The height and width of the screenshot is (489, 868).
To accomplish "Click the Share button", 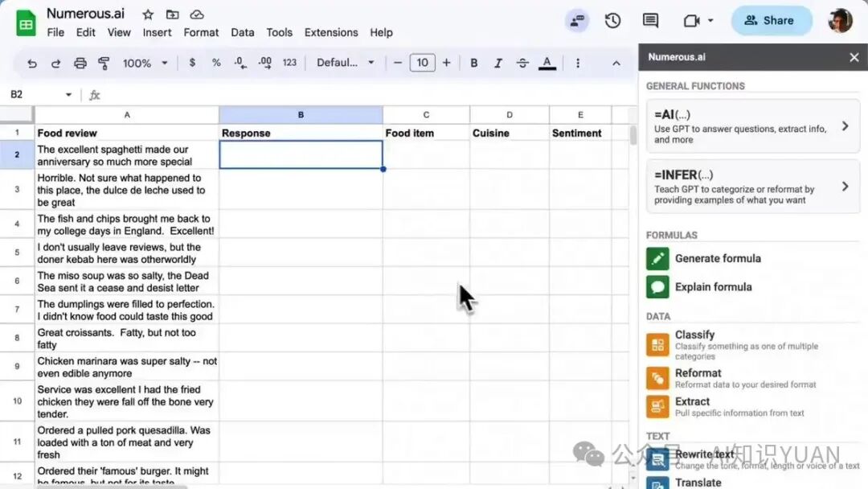I will point(771,21).
